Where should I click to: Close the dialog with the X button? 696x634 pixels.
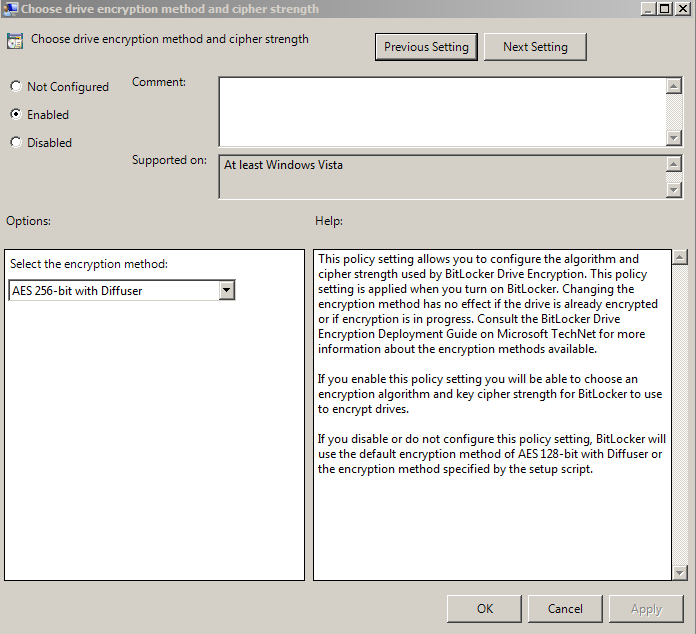tap(682, 9)
